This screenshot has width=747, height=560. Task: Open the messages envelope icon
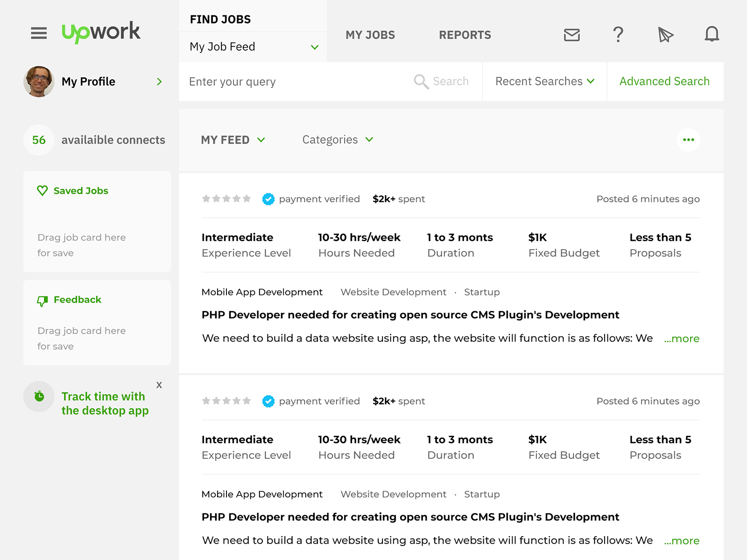(571, 35)
